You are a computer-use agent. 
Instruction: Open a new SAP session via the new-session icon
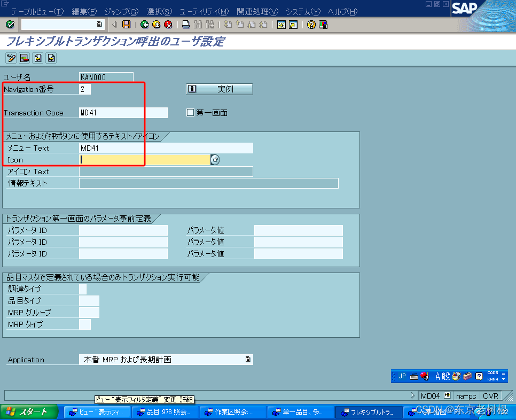(x=281, y=25)
